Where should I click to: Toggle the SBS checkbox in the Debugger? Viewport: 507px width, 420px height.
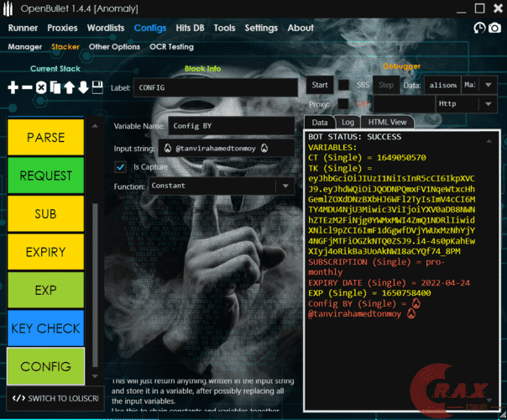coord(343,85)
